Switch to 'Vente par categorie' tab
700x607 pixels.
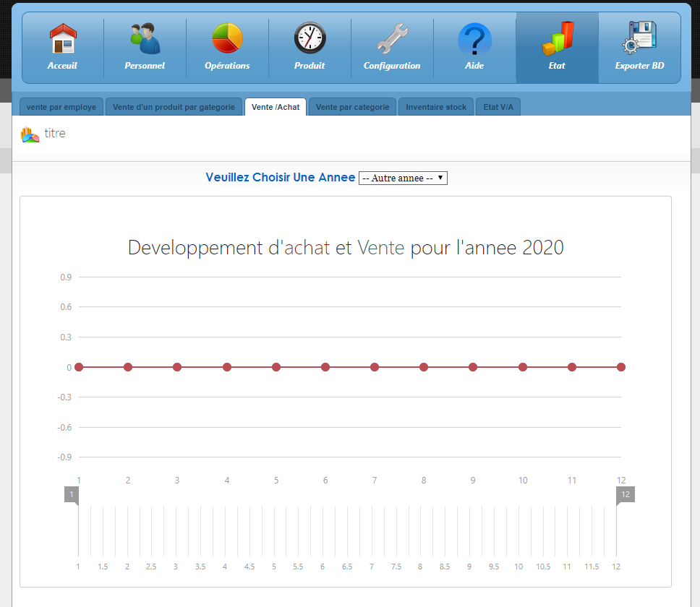tap(352, 107)
